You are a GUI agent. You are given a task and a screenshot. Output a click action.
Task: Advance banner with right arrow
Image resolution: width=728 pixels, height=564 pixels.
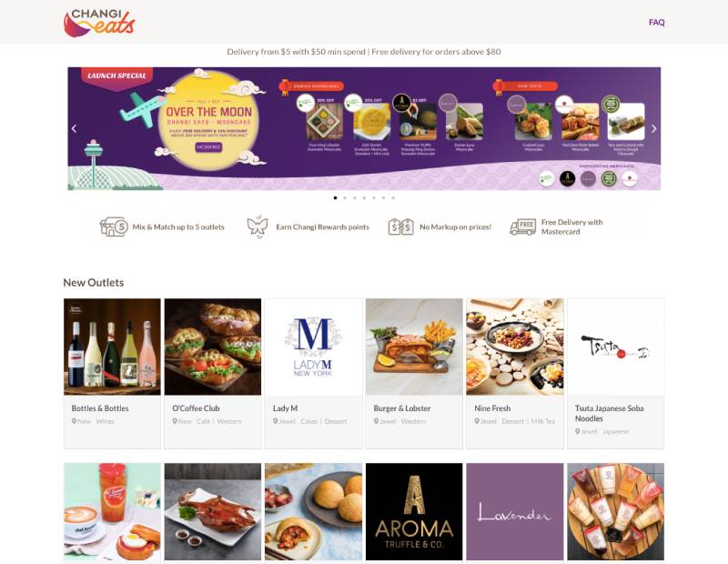653,128
